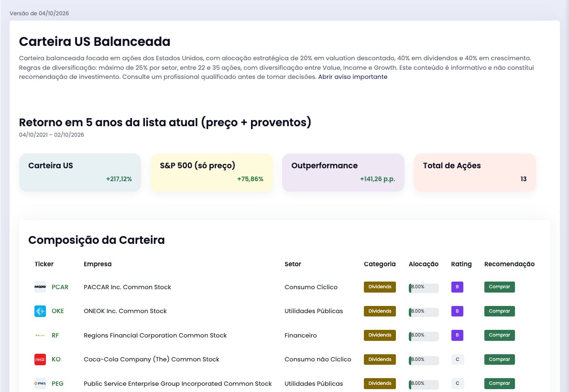
Task: Click the Empresa column header
Action: point(98,264)
